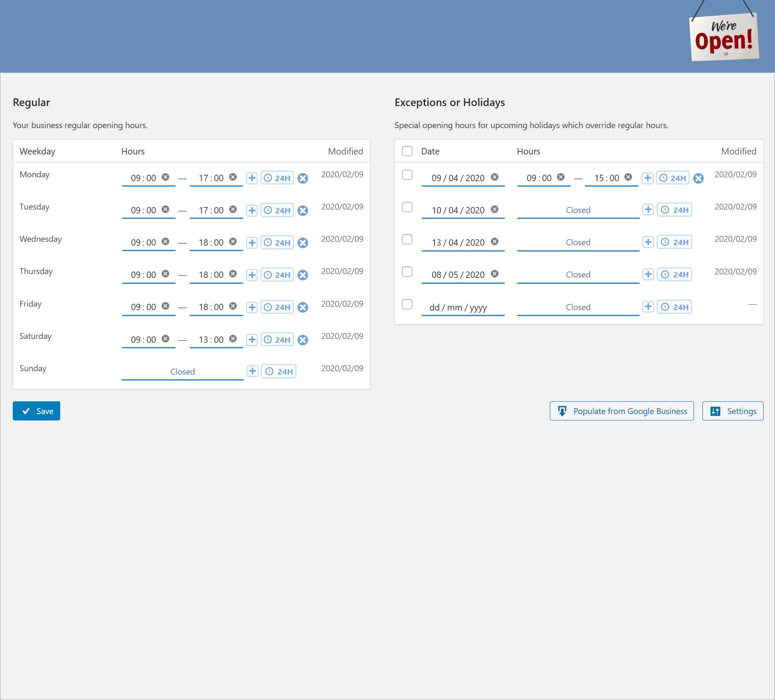The width and height of the screenshot is (775, 700).
Task: Remove Wednesday's hours with the blue X
Action: coord(302,243)
